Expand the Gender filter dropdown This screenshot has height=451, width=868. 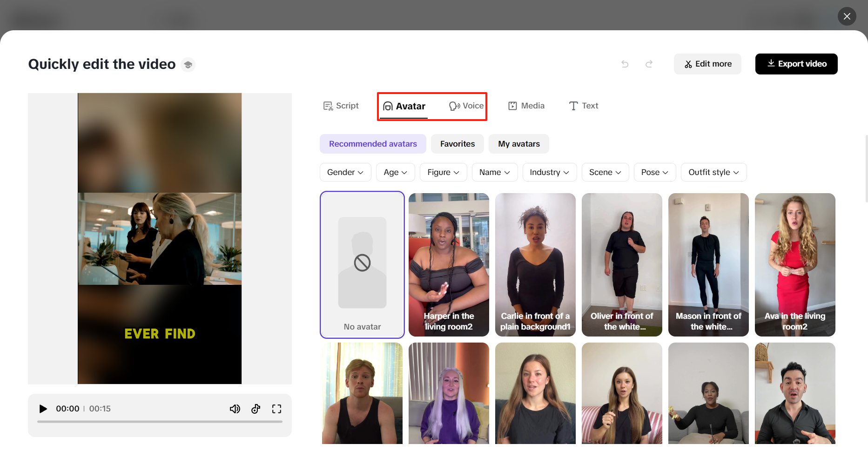[x=345, y=172]
